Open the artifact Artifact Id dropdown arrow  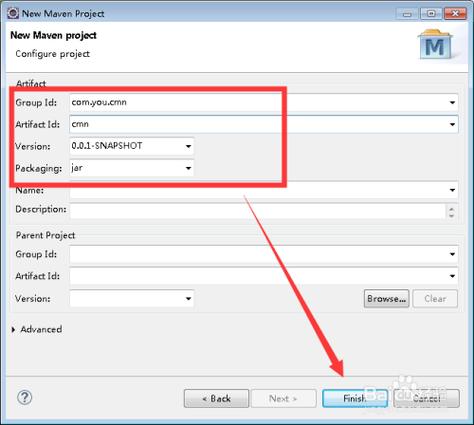click(452, 124)
